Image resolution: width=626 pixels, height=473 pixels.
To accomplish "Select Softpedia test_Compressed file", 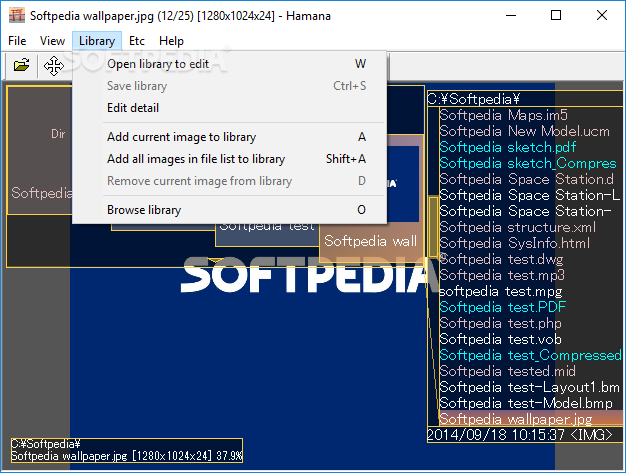I will (x=530, y=355).
